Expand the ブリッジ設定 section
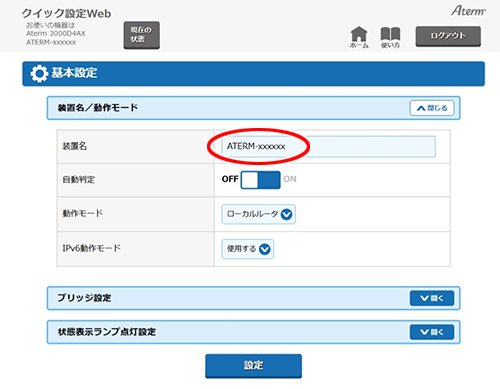 [x=432, y=298]
